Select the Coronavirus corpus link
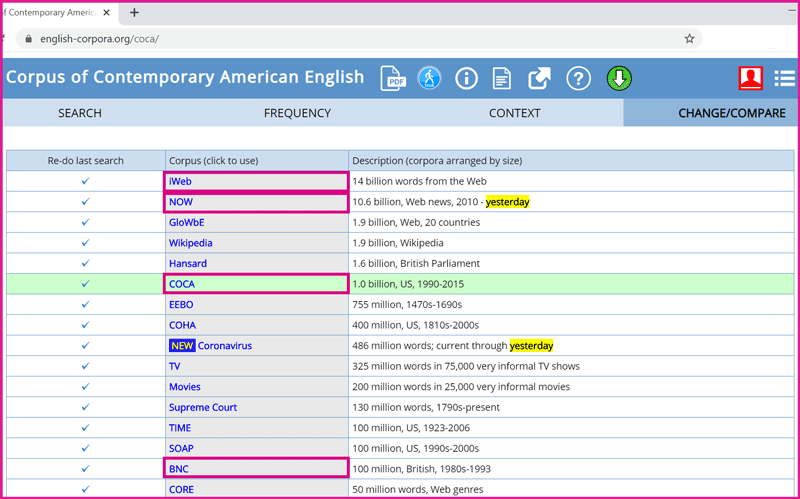The height and width of the screenshot is (499, 800). [224, 346]
